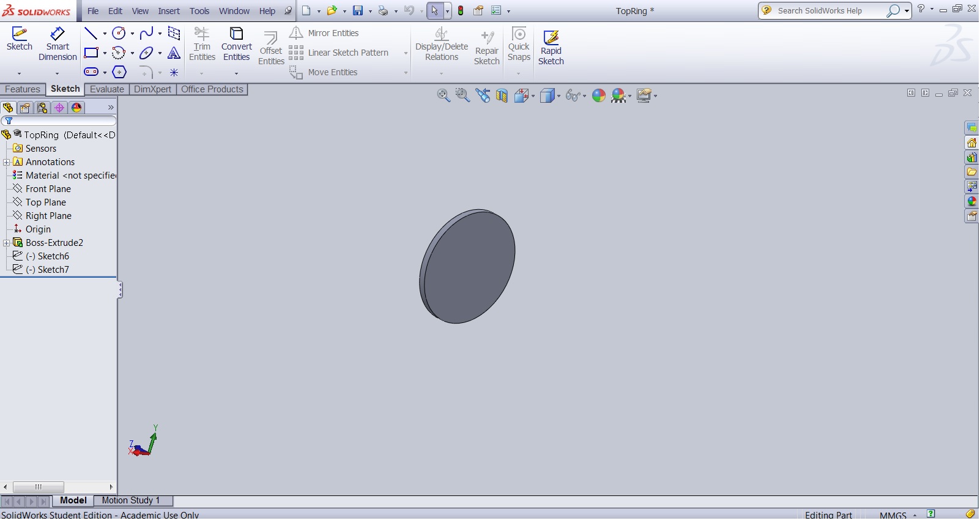Switch to the DimXpert tab
This screenshot has width=980, height=526.
152,89
